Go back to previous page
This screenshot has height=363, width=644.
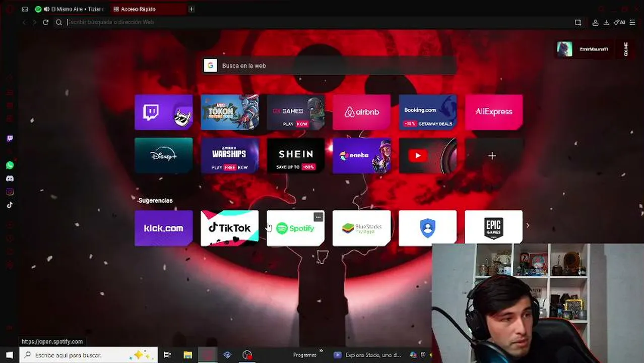click(x=24, y=22)
